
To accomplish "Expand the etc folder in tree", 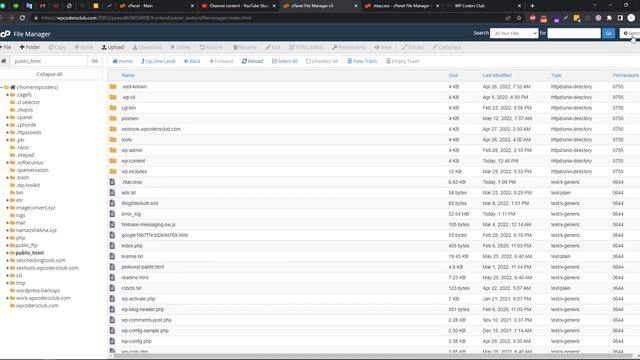I will (x=7, y=200).
